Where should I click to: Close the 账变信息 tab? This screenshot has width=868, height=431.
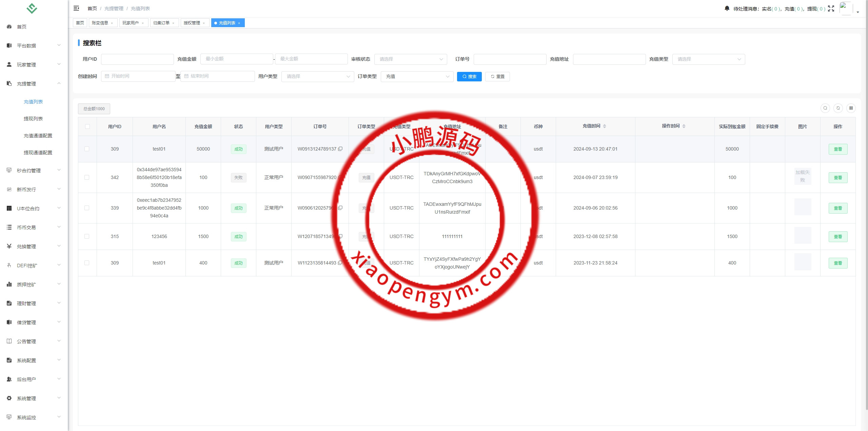pyautogui.click(x=112, y=23)
